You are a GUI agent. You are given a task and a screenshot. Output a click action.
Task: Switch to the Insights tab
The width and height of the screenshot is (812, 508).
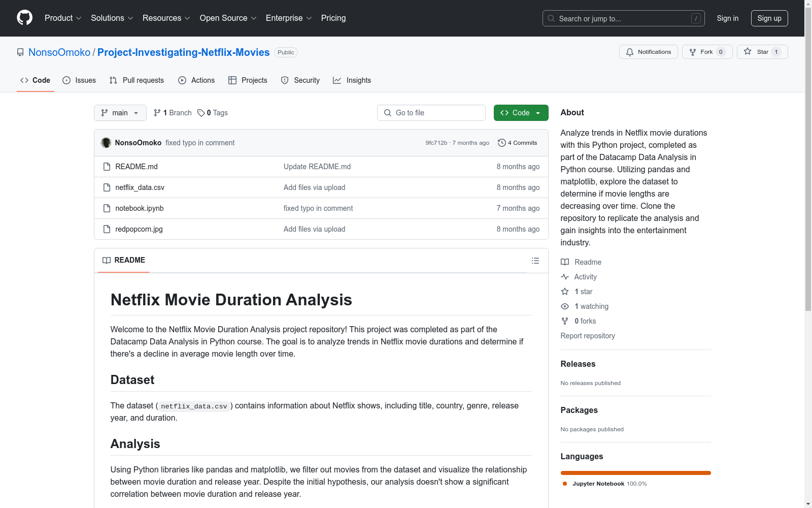352,80
